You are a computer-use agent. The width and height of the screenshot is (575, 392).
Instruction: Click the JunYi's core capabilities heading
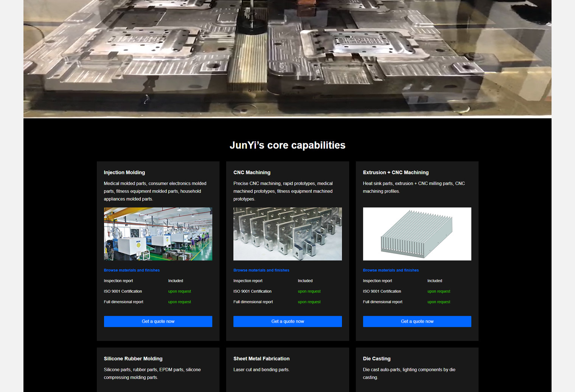(x=287, y=145)
